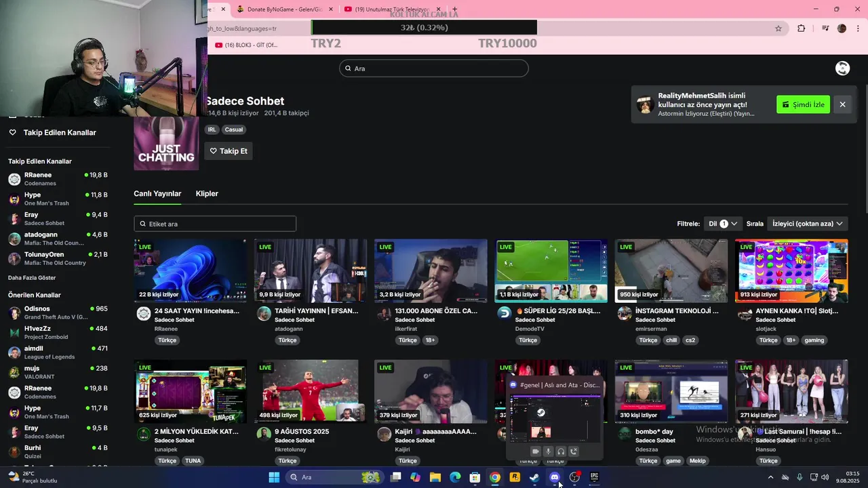Open the Discord taskbar icon
This screenshot has height=488, width=868.
(555, 477)
